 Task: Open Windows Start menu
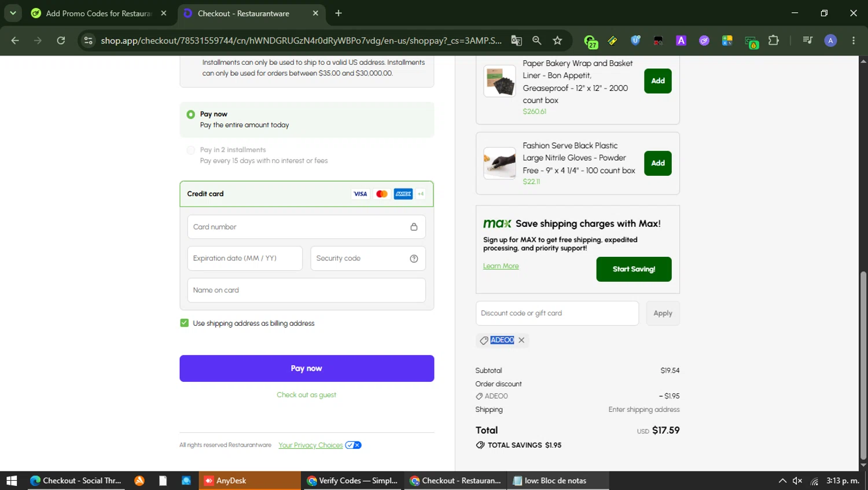click(12, 481)
